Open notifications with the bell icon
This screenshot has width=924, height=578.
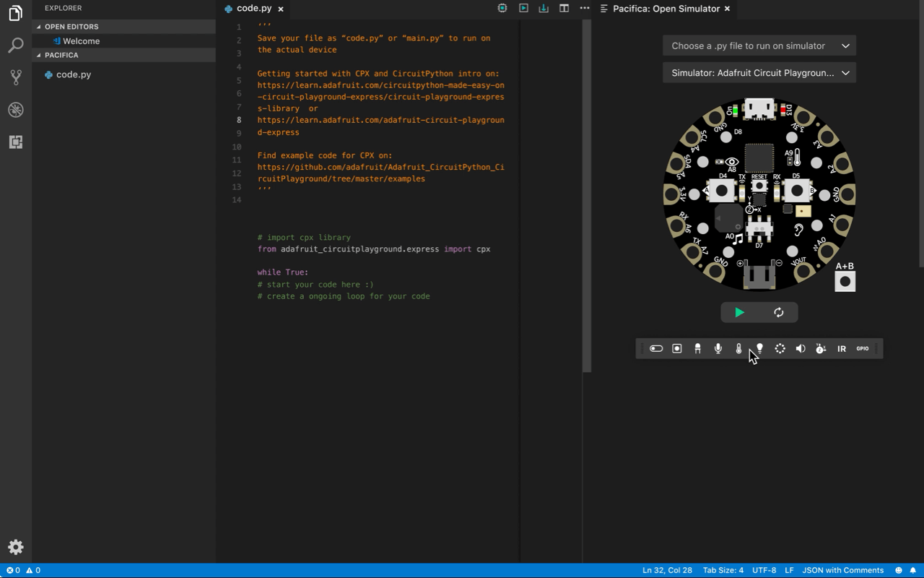[913, 570]
